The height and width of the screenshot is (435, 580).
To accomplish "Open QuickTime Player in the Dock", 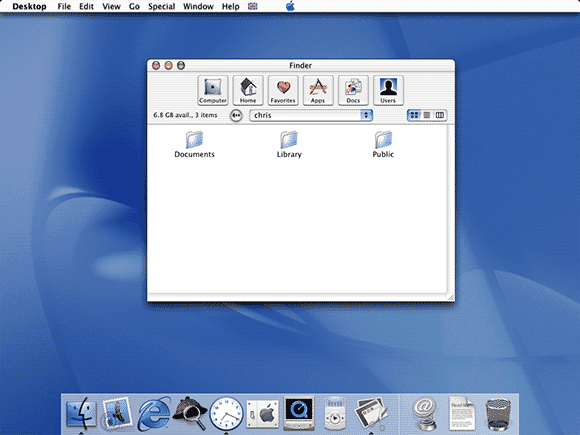I will (299, 413).
